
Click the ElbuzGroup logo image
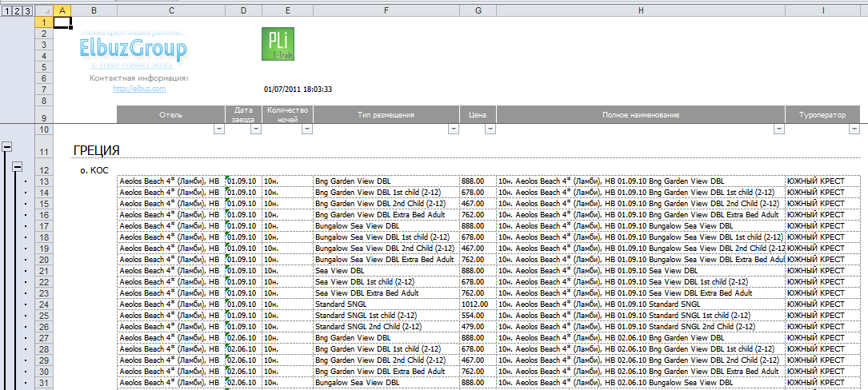(x=134, y=50)
